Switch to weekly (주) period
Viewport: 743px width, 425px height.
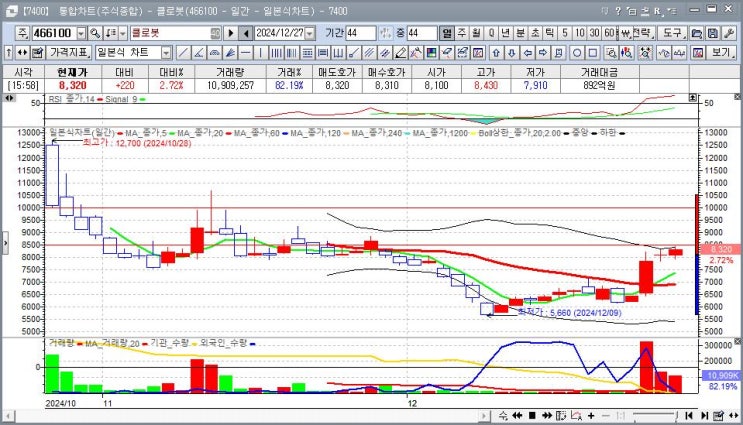(462, 33)
